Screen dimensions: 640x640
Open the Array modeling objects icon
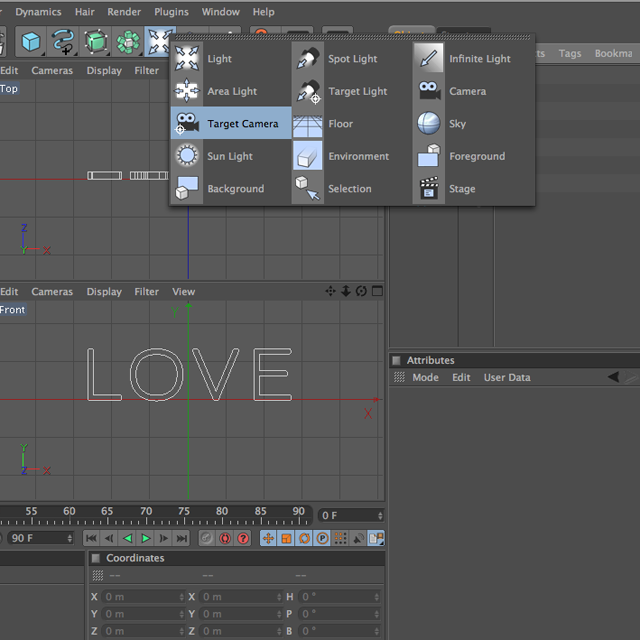click(x=128, y=42)
